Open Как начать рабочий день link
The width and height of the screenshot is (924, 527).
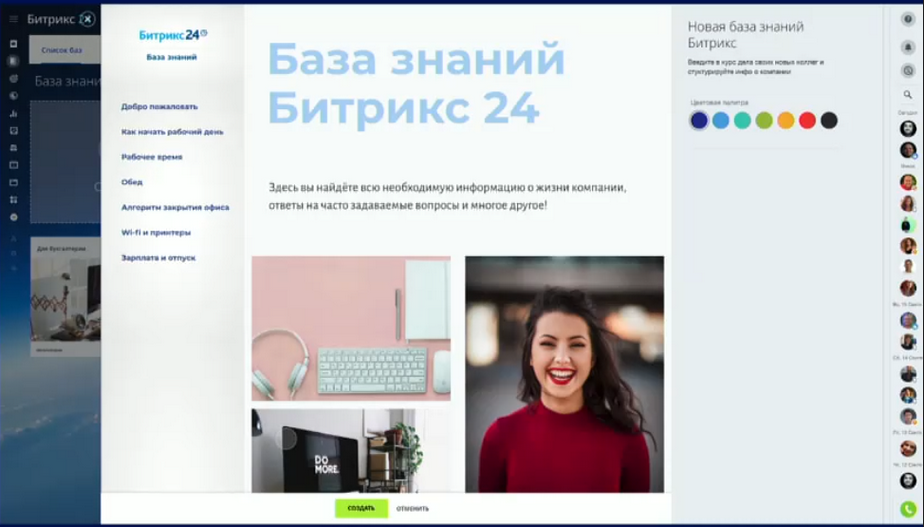tap(172, 132)
